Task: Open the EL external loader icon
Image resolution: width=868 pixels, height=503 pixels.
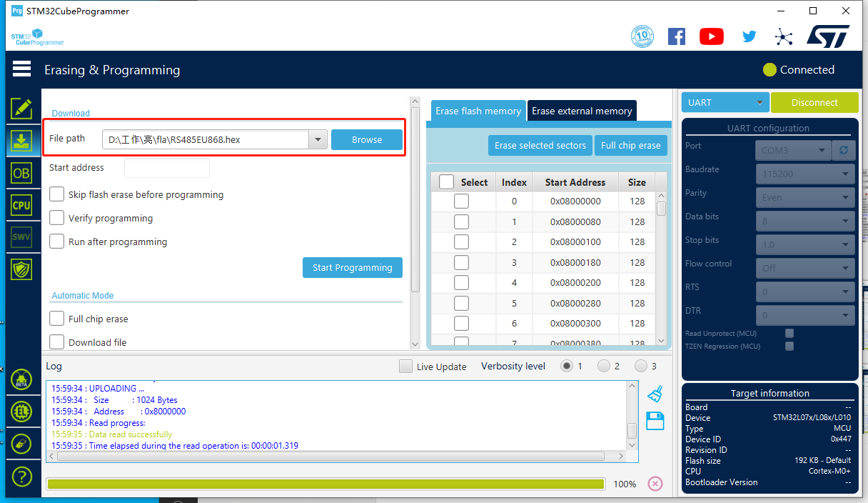Action: coord(21,412)
